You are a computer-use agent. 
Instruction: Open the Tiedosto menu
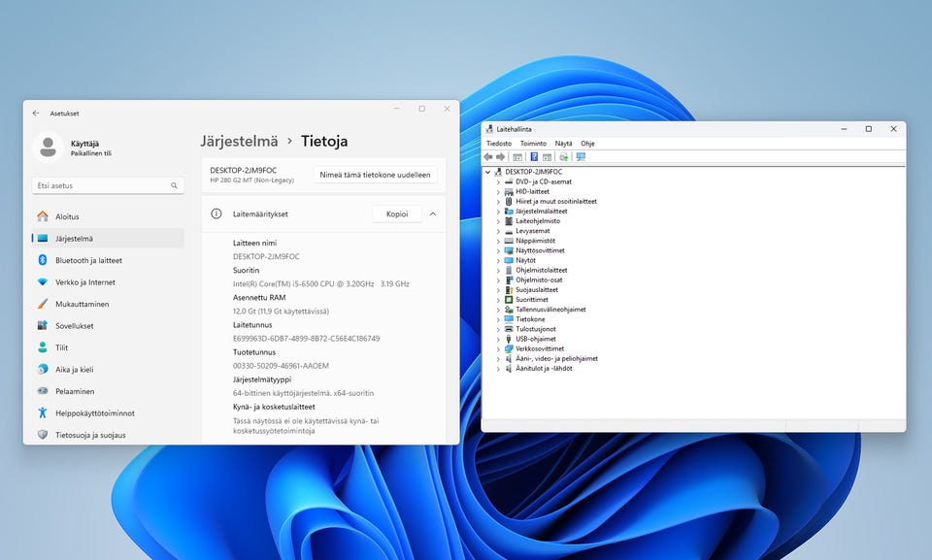tap(499, 144)
